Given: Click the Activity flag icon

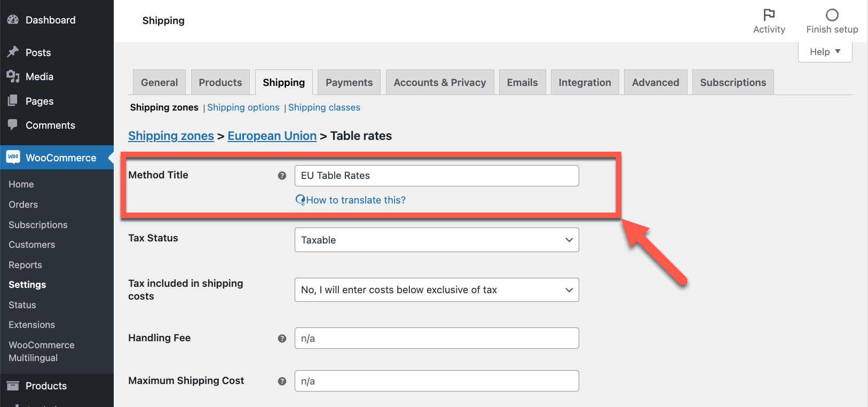Looking at the screenshot, I should tap(769, 14).
